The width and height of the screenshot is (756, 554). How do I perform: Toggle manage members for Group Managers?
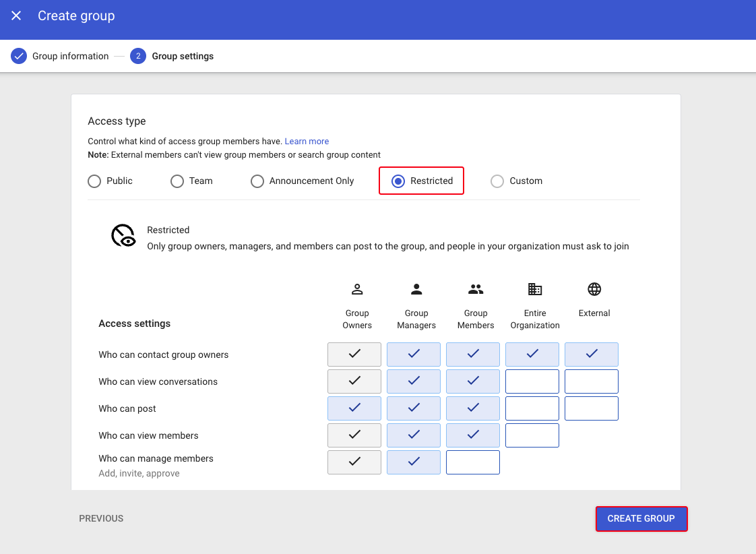(x=414, y=462)
